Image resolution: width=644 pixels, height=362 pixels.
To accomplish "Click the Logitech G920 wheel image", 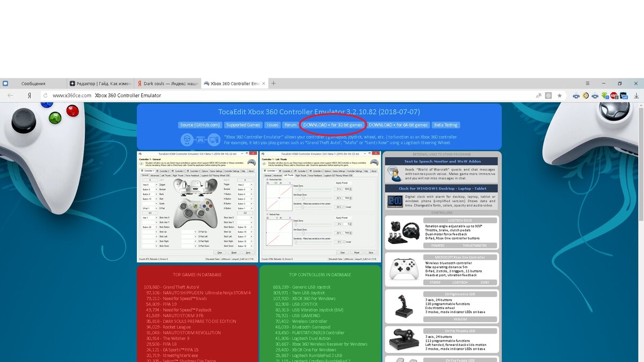I will click(x=405, y=233).
